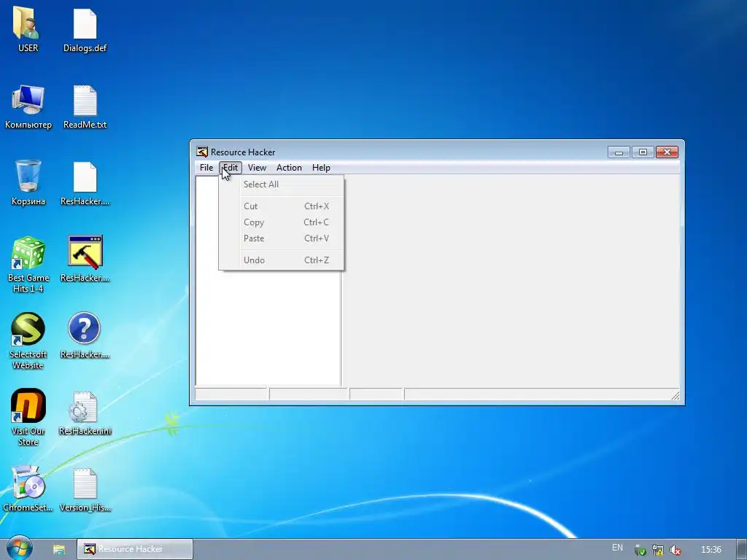Screen dimensions: 747x560
Task: Click the empty resource tree pane
Action: tap(268, 329)
